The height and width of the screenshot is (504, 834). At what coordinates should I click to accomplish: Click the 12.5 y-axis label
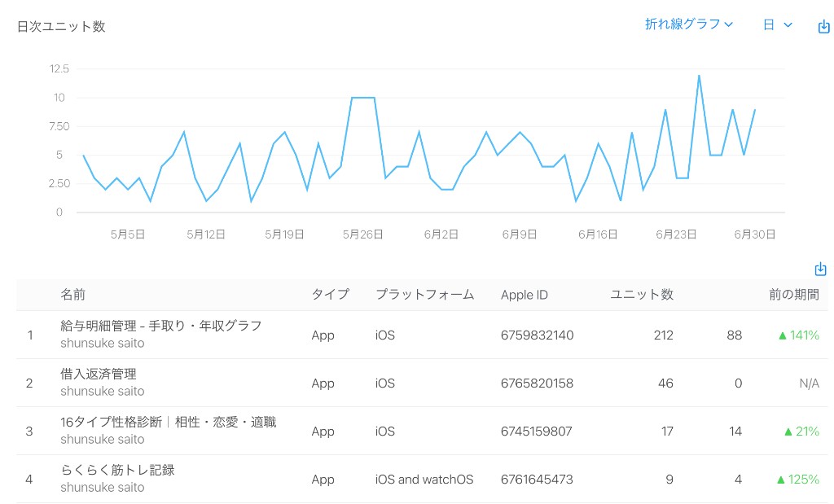[x=59, y=68]
